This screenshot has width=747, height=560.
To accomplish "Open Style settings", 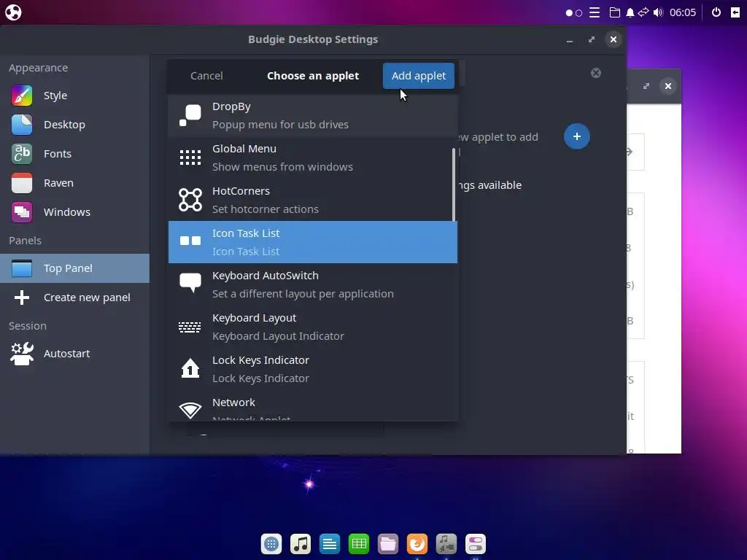I will click(x=75, y=96).
